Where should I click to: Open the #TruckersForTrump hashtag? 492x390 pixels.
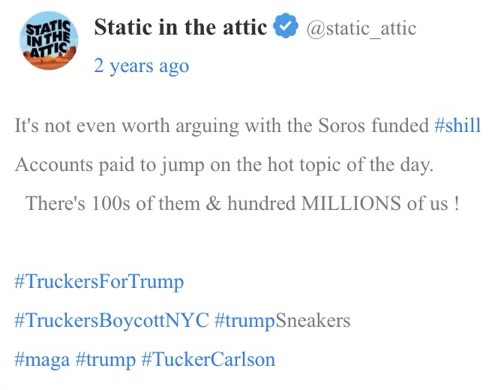coord(99,282)
